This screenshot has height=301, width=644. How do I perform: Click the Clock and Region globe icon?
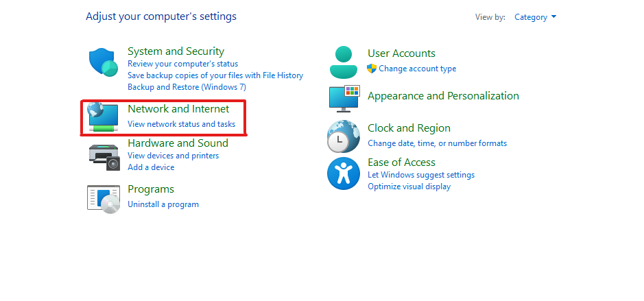[x=344, y=136]
